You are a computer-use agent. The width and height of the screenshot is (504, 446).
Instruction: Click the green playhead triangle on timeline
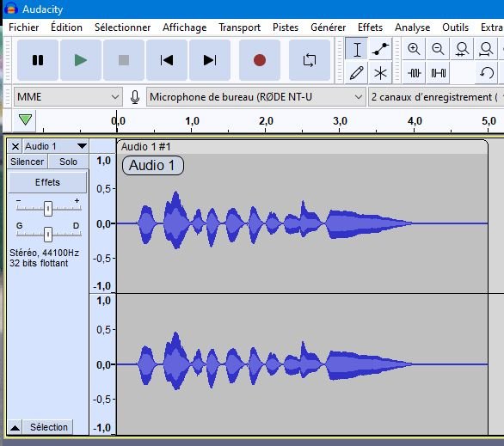click(x=25, y=119)
